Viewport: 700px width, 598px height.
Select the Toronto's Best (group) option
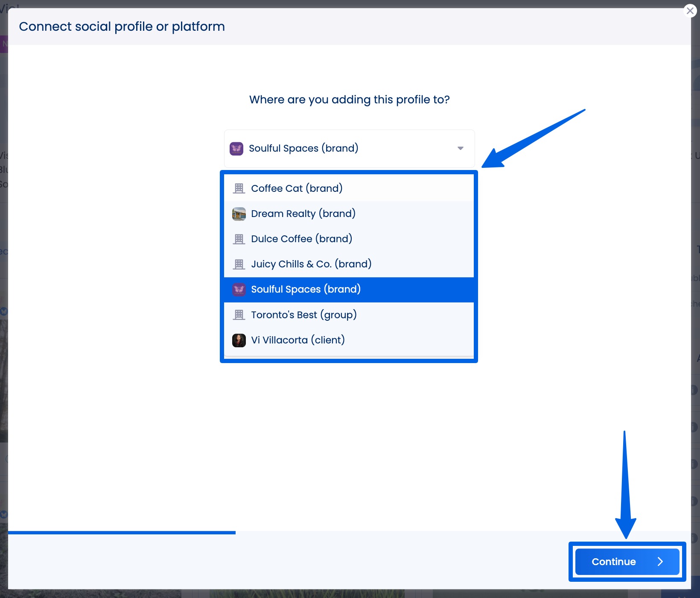point(303,315)
